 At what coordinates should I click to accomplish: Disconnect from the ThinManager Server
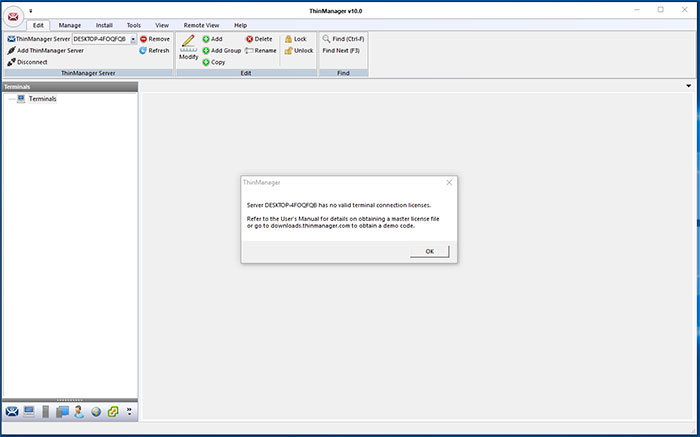(x=28, y=62)
